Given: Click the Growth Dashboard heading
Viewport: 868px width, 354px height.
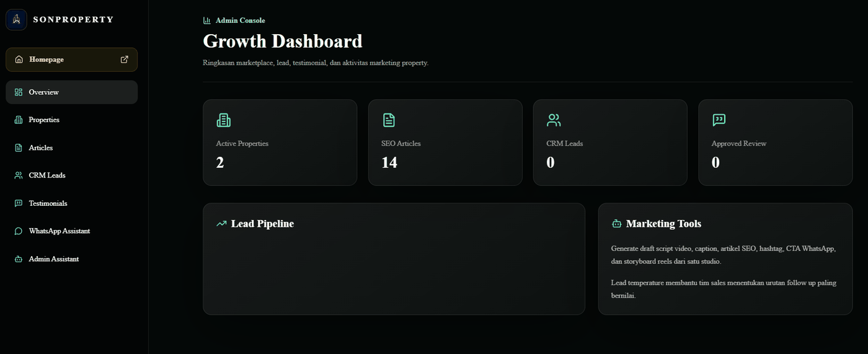Looking at the screenshot, I should 283,41.
